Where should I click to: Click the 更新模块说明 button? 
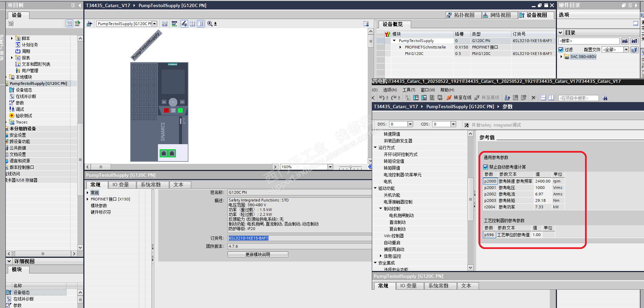(x=258, y=254)
